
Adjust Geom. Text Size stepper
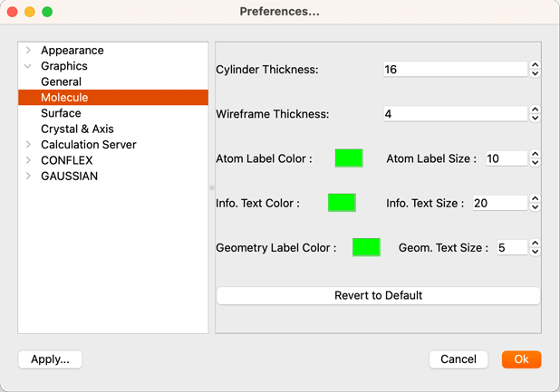coord(535,247)
